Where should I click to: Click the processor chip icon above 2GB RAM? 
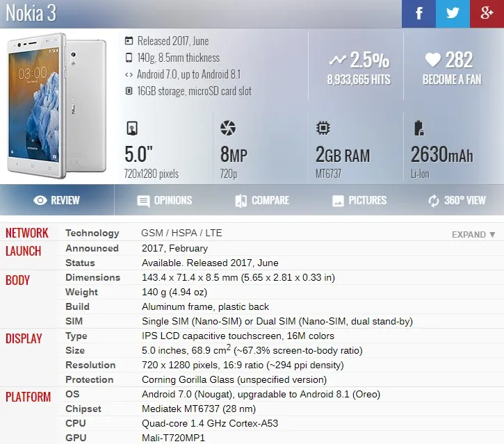[x=323, y=128]
